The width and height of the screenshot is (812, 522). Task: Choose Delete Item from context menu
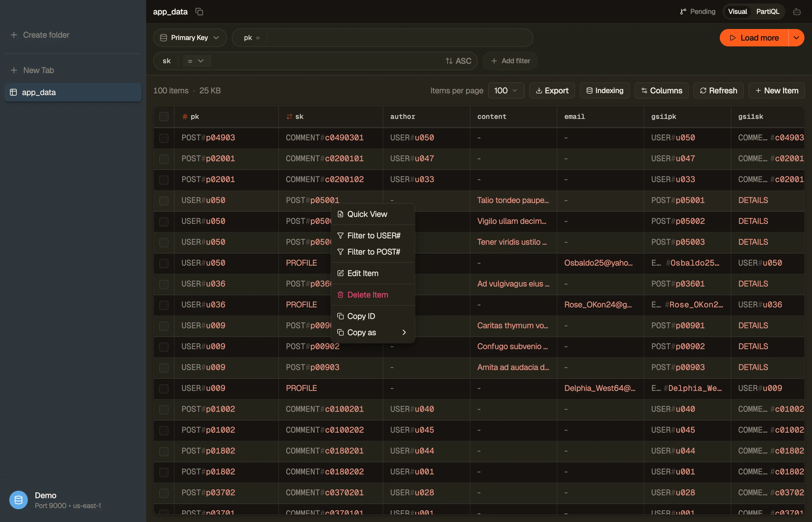(372, 295)
